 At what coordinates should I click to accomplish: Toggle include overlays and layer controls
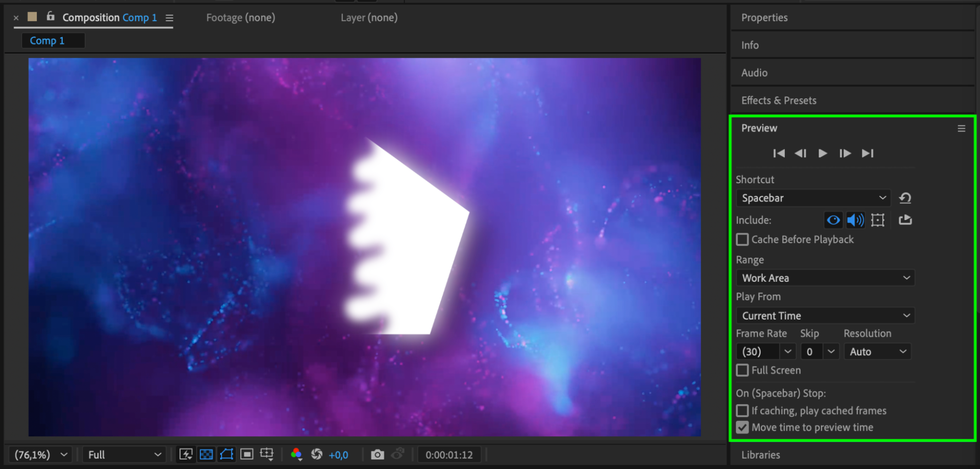click(878, 220)
